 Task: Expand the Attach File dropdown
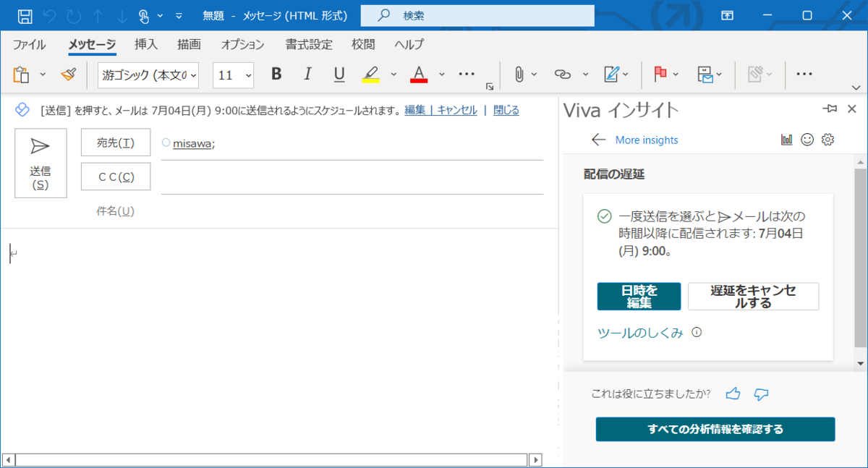[535, 74]
